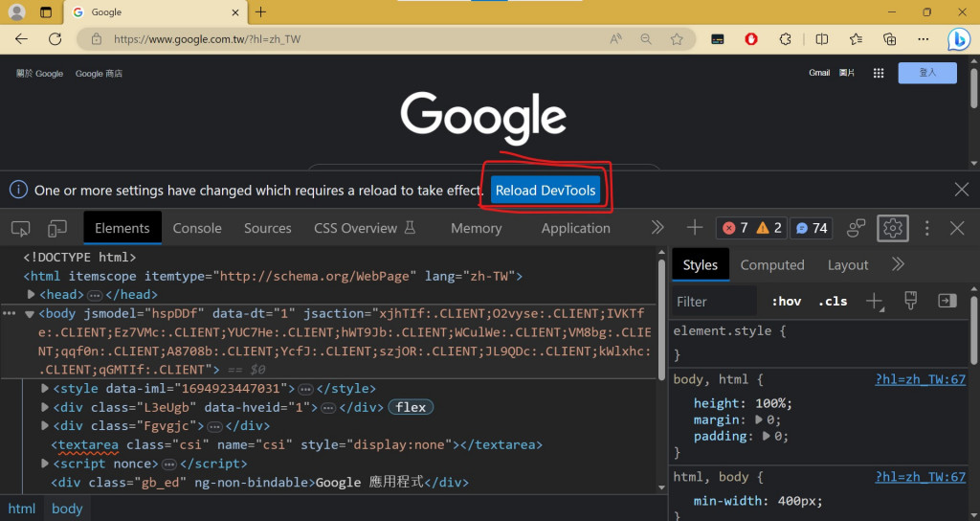Expand the padding shorthand triangle
Image resolution: width=980 pixels, height=521 pixels.
click(x=767, y=436)
